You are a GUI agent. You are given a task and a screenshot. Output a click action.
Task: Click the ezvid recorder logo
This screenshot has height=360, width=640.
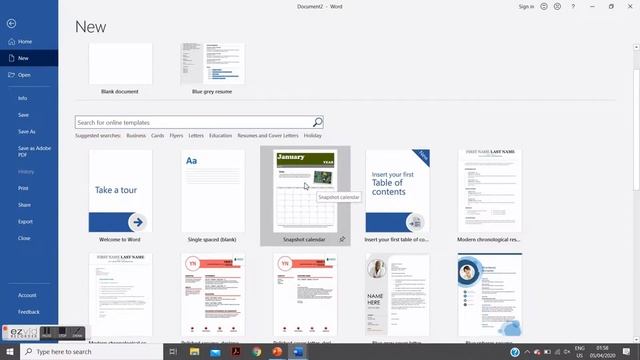click(21, 333)
